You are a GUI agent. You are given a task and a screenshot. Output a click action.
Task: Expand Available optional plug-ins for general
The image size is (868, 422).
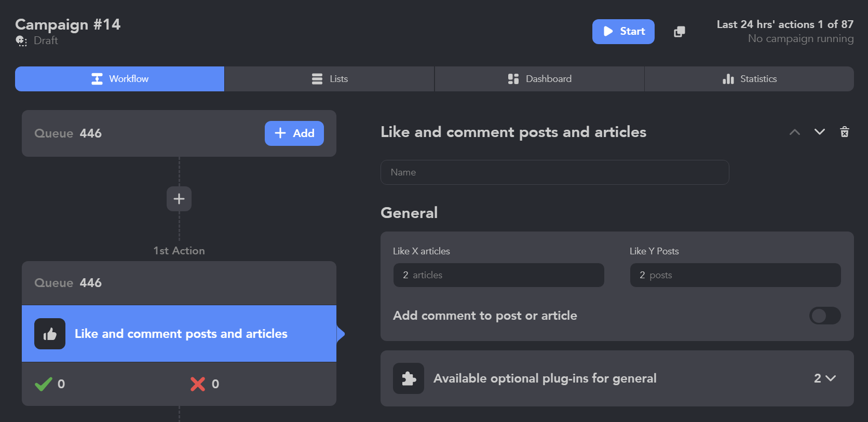click(617, 378)
